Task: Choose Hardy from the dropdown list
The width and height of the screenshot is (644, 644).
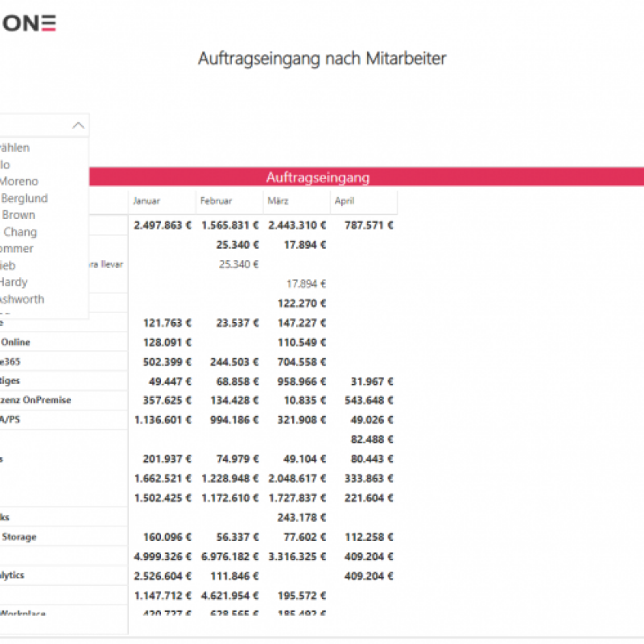Action: [14, 282]
